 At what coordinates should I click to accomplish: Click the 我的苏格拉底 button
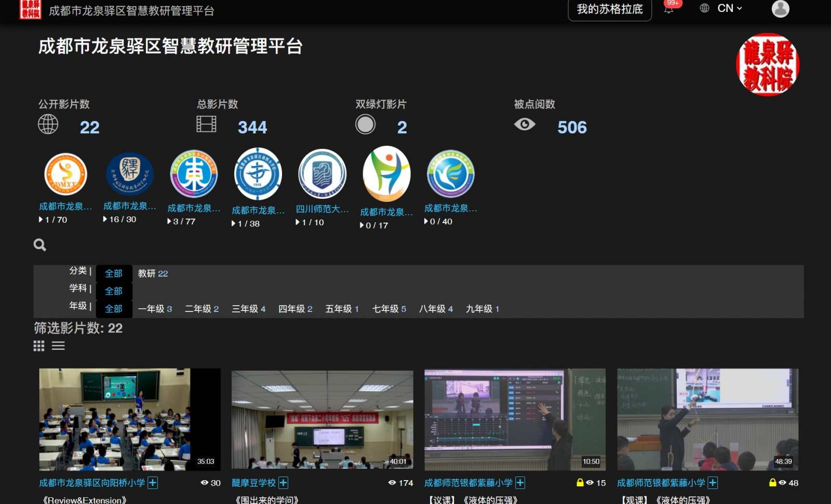609,9
